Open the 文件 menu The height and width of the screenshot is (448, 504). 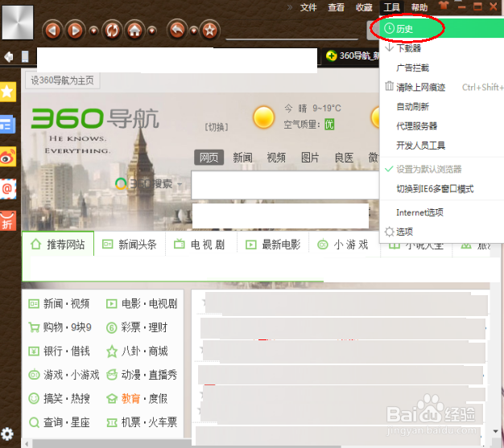[308, 7]
